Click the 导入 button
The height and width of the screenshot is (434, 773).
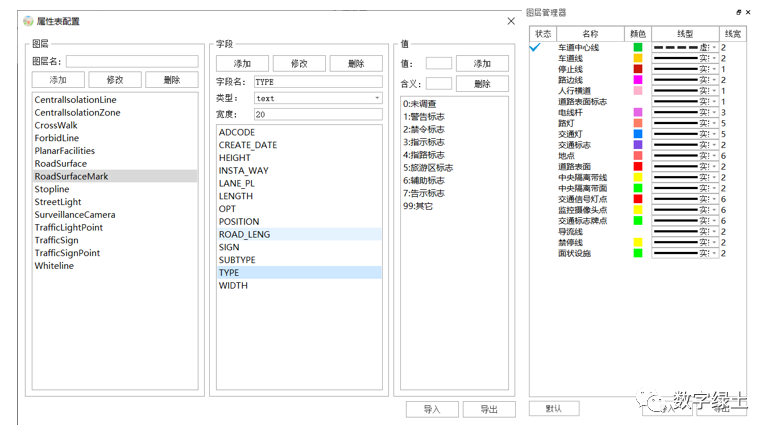pyautogui.click(x=432, y=409)
